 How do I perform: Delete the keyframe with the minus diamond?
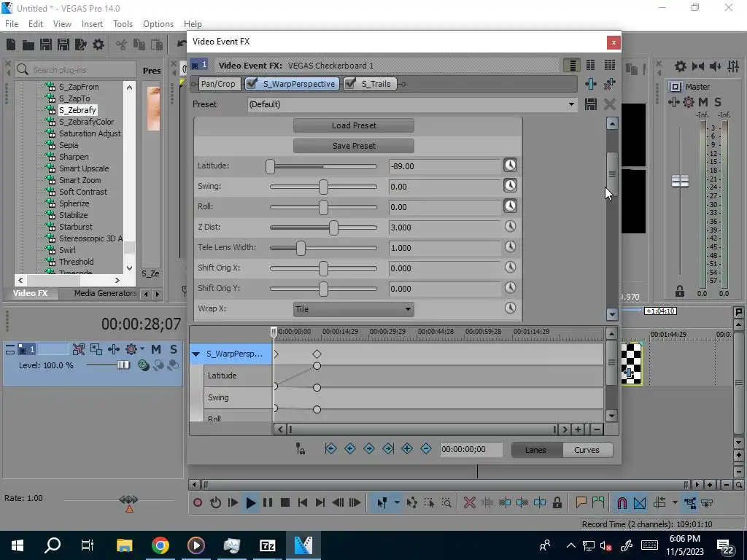[426, 448]
